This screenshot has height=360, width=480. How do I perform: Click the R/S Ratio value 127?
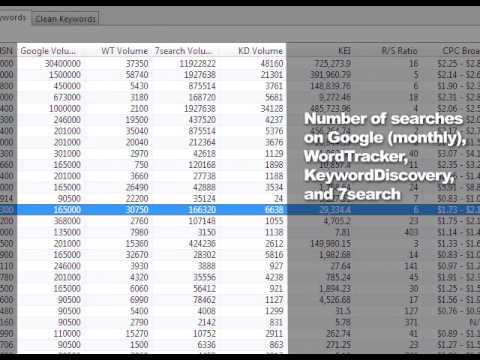point(411,311)
